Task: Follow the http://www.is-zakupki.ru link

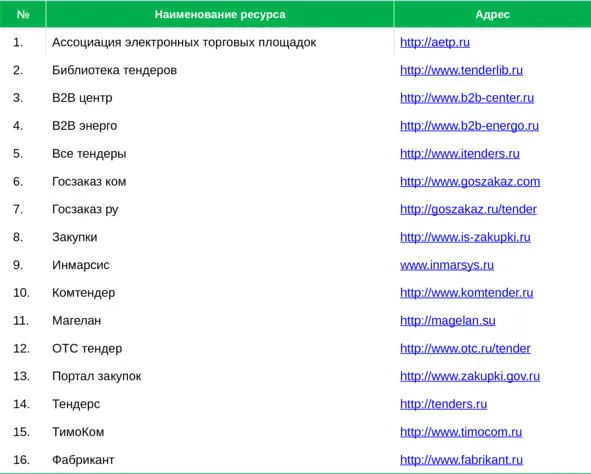Action: pyautogui.click(x=465, y=237)
